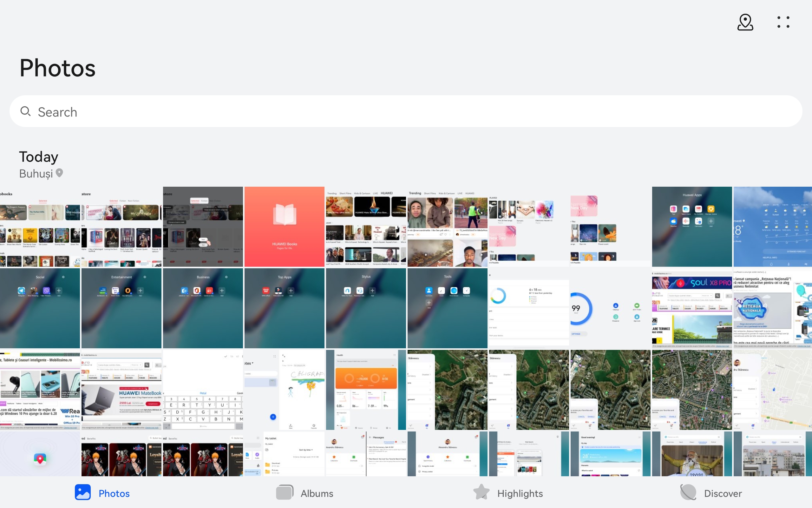812x508 pixels.
Task: Open the Rețeaua Națională article screenshot
Action: coord(773,308)
